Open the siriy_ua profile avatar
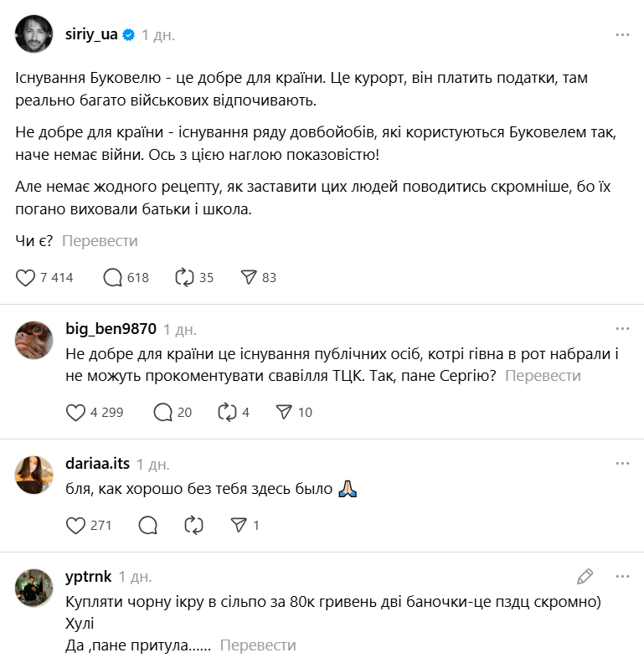 (x=34, y=34)
